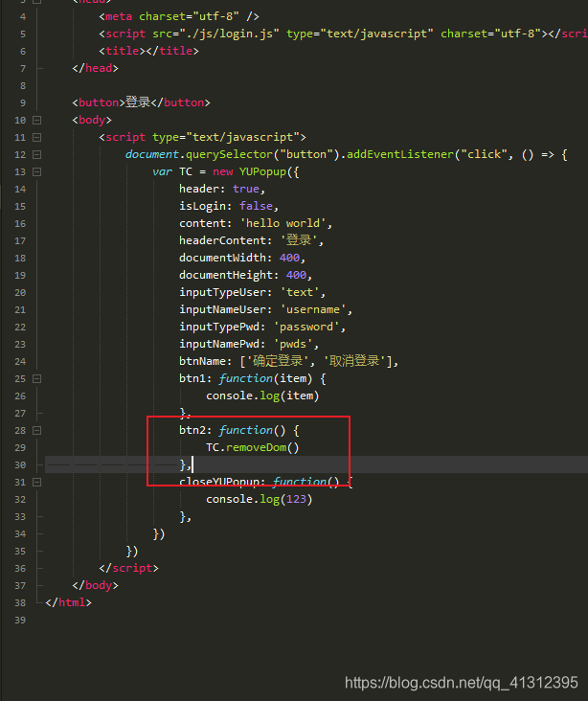Collapse the btn1 function fold marker

(x=37, y=378)
